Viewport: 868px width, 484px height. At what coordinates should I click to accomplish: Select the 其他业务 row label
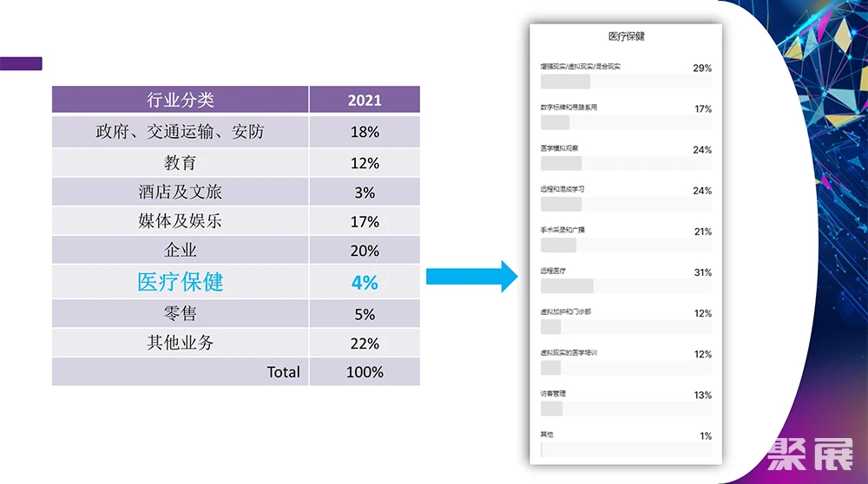point(180,343)
